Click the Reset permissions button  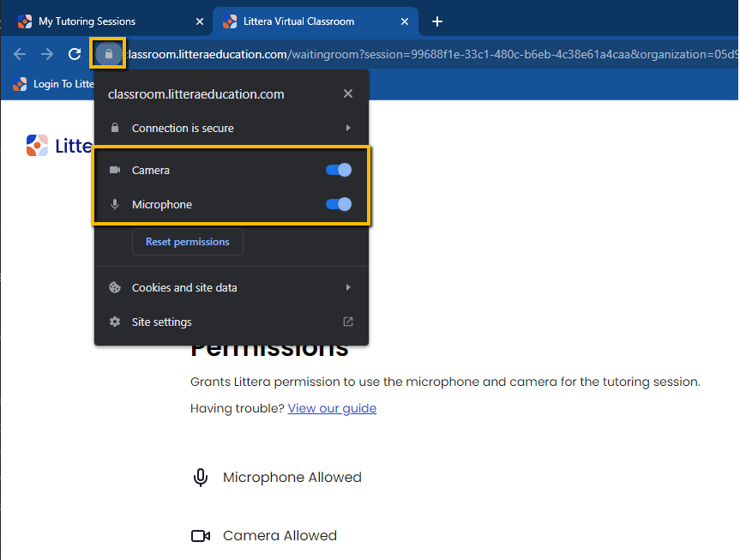click(188, 242)
